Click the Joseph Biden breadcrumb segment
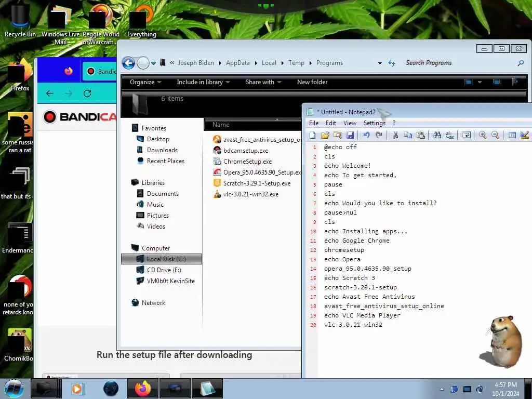Viewport: 532px width, 399px height. (x=196, y=63)
